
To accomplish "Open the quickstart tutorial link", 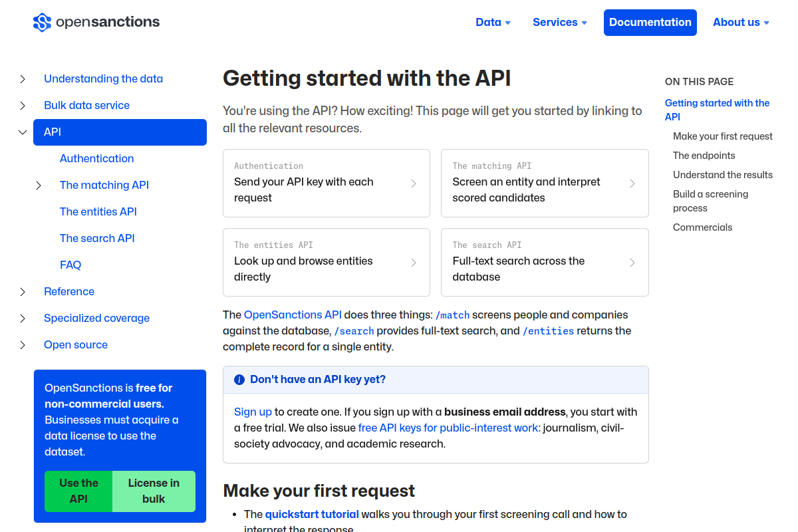I will coord(312,515).
